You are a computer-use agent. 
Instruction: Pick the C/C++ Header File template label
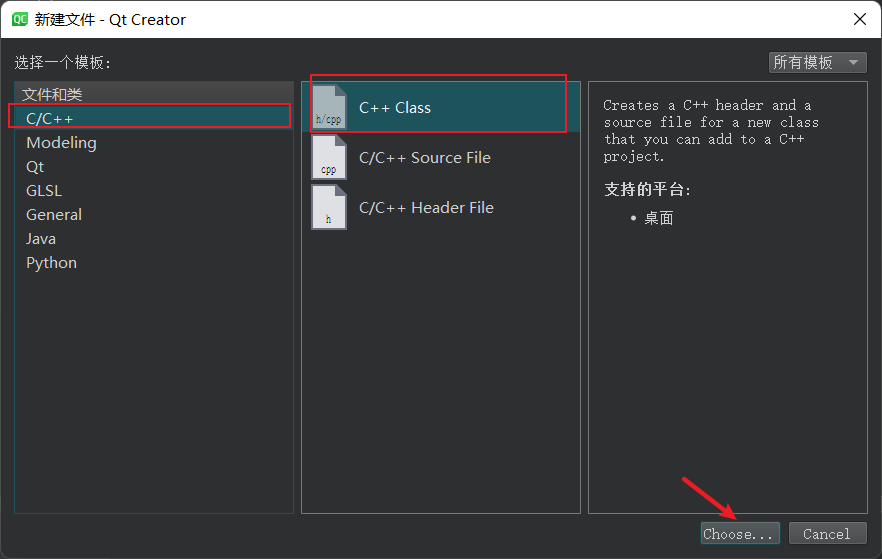(x=426, y=208)
